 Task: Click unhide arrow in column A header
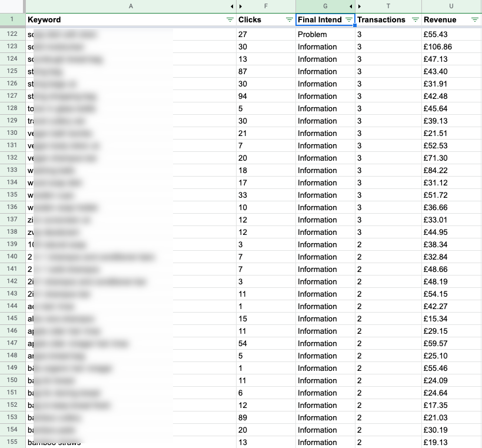pos(232,6)
